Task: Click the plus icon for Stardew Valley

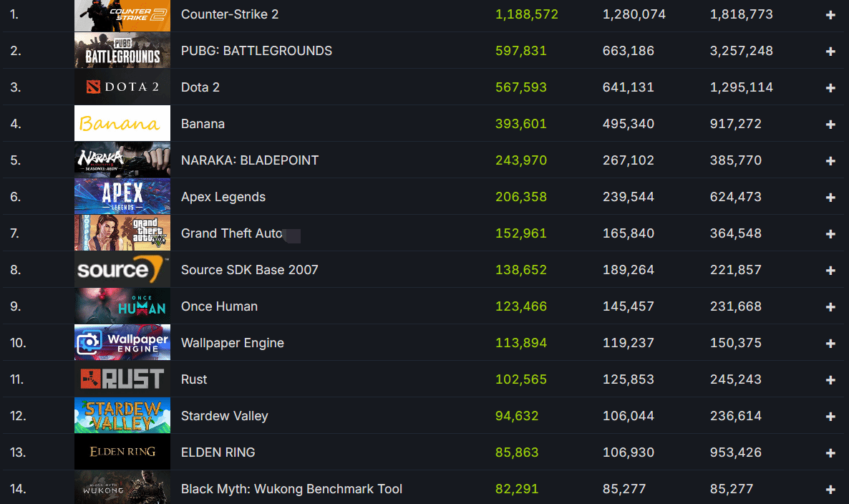Action: pos(830,416)
